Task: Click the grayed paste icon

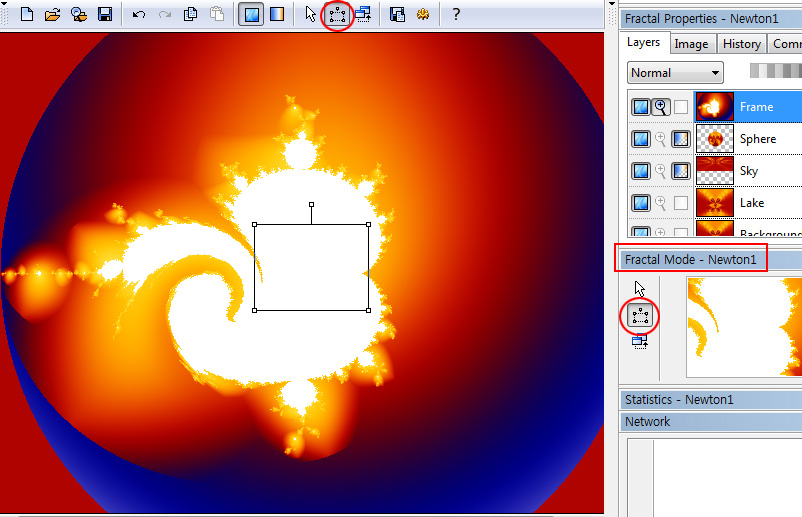Action: (x=217, y=14)
